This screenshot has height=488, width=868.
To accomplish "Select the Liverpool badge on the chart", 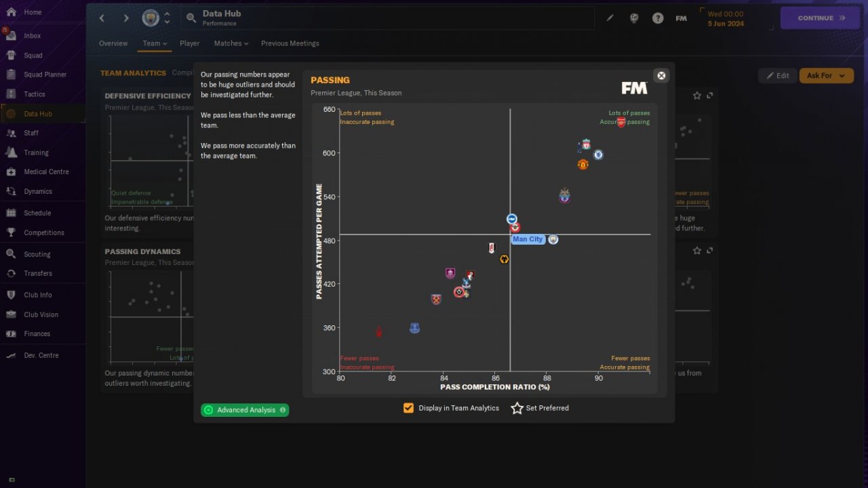I will click(586, 144).
